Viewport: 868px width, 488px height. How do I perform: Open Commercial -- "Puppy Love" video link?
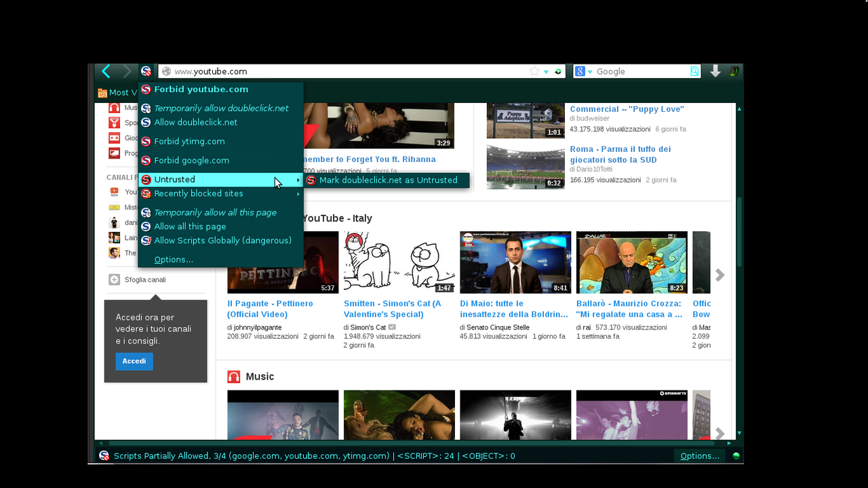point(627,109)
